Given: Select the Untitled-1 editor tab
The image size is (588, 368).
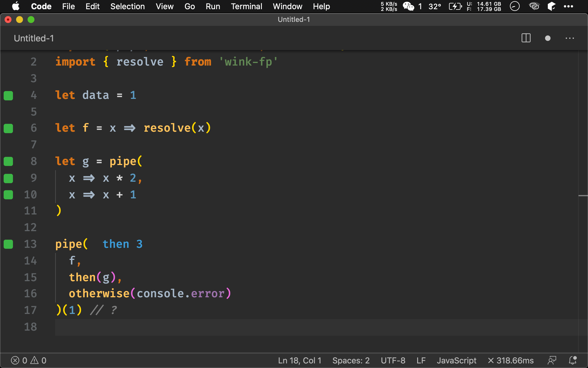Looking at the screenshot, I should 34,38.
